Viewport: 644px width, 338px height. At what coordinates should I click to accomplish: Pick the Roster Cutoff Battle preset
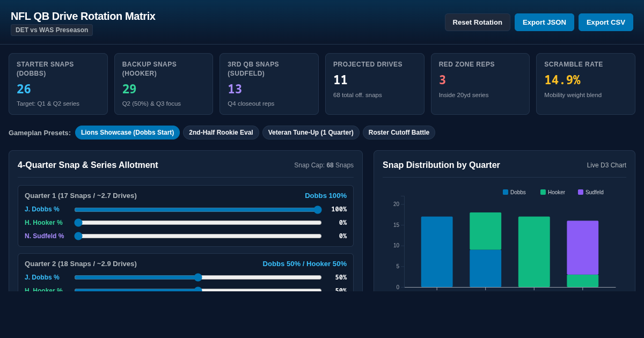point(399,133)
